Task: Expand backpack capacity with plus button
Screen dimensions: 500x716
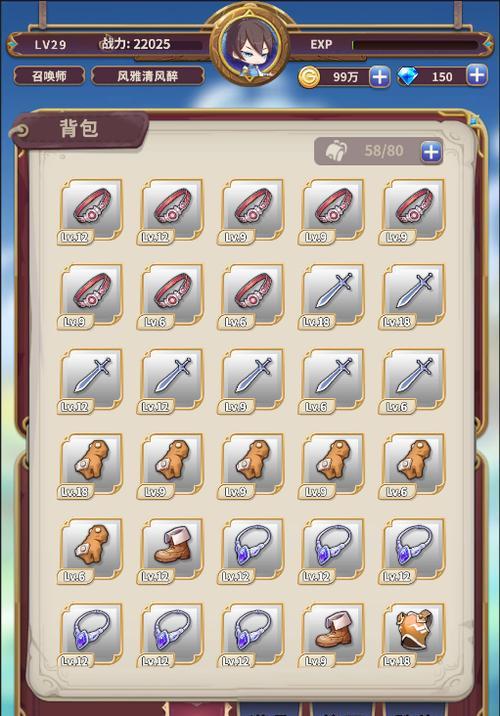Action: point(431,151)
